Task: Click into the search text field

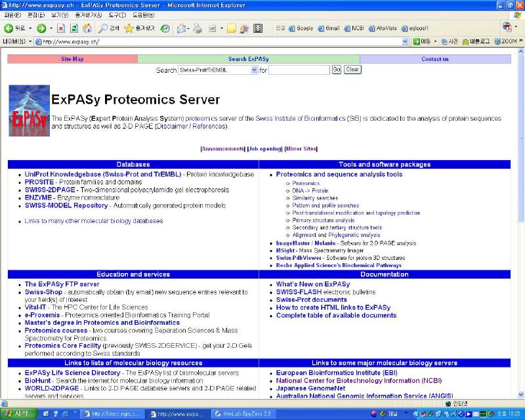Action: [x=299, y=70]
